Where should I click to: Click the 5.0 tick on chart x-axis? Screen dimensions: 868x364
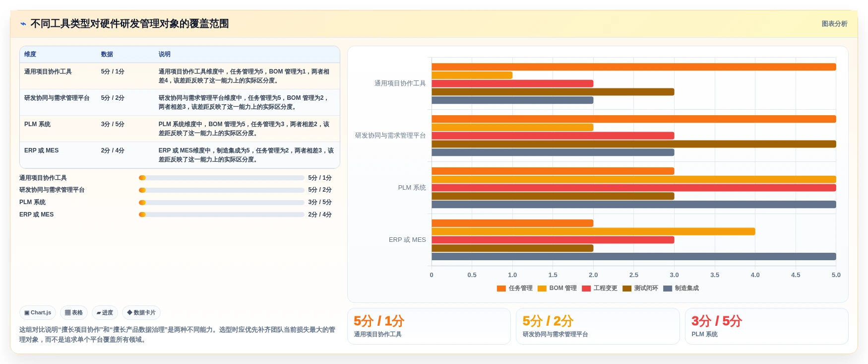(x=836, y=275)
